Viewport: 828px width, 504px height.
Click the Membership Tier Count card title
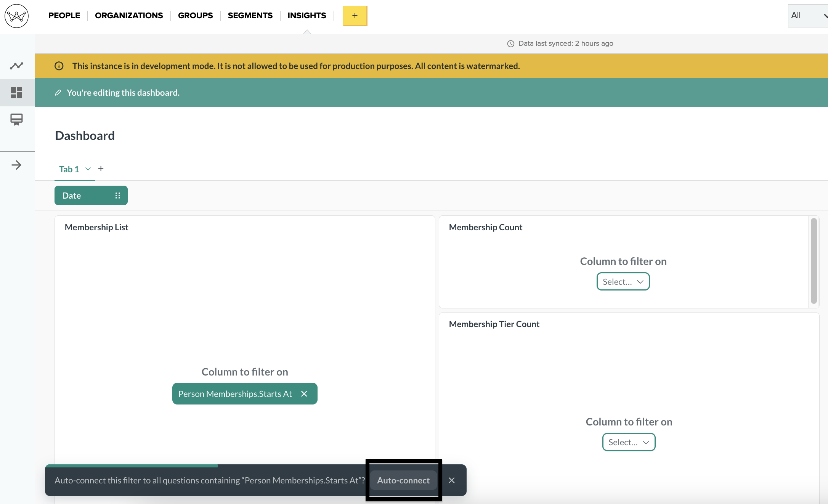pos(494,324)
